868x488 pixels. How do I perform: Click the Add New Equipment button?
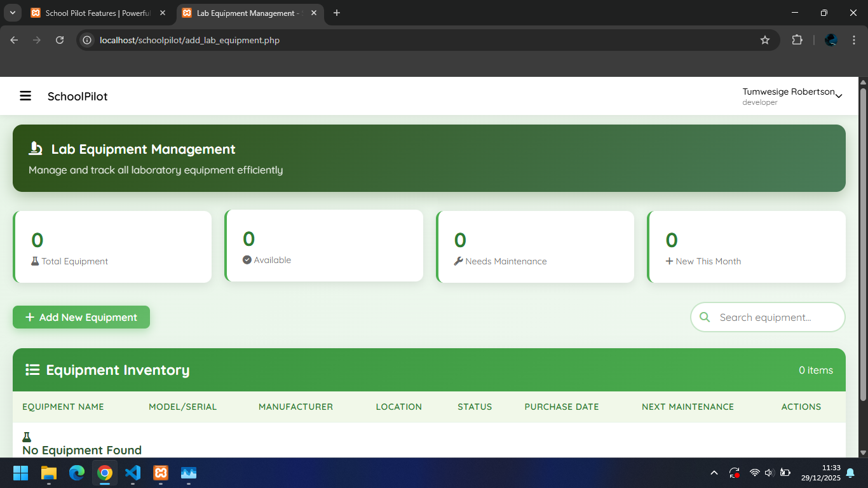point(81,317)
